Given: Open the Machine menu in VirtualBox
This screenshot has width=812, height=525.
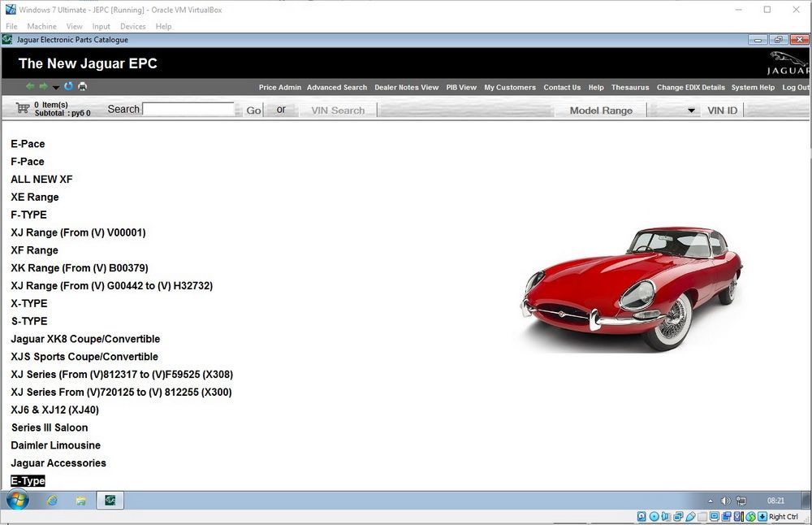Looking at the screenshot, I should (41, 26).
